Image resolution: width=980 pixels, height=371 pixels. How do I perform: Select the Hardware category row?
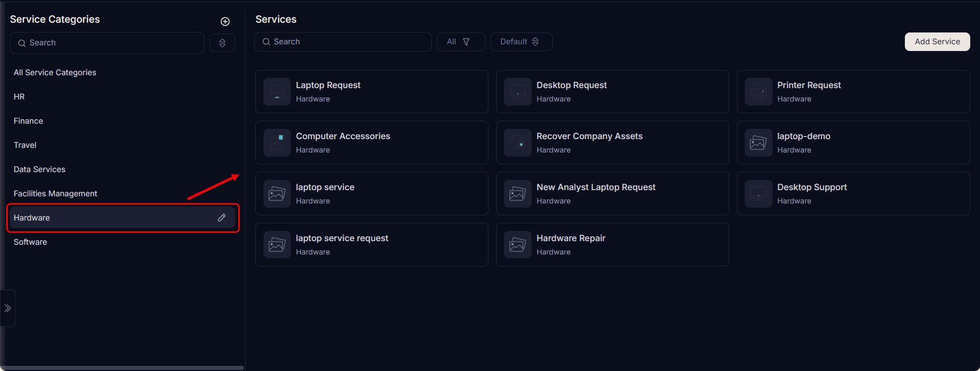(122, 217)
